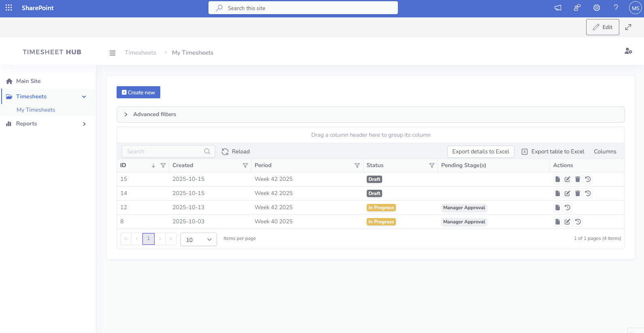This screenshot has height=333, width=644.
Task: Click the delete trash icon for timesheet 15
Action: point(578,179)
